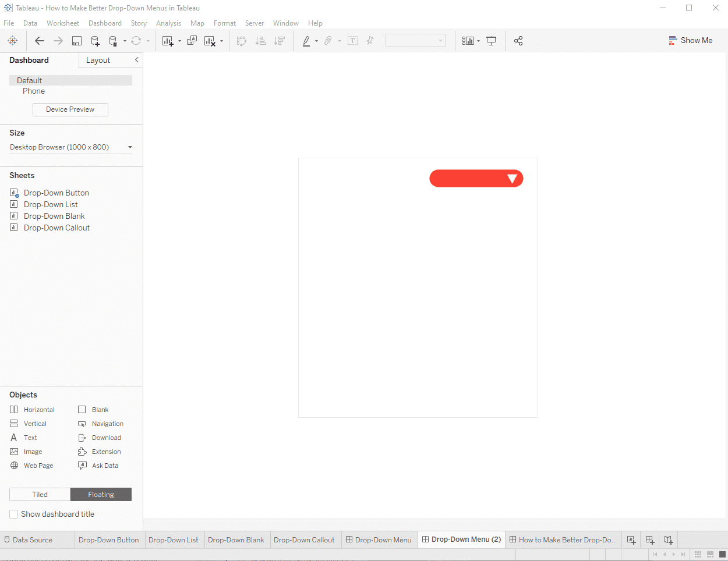The image size is (728, 561).
Task: Show sheet sorter view in status bar
Action: point(698,555)
